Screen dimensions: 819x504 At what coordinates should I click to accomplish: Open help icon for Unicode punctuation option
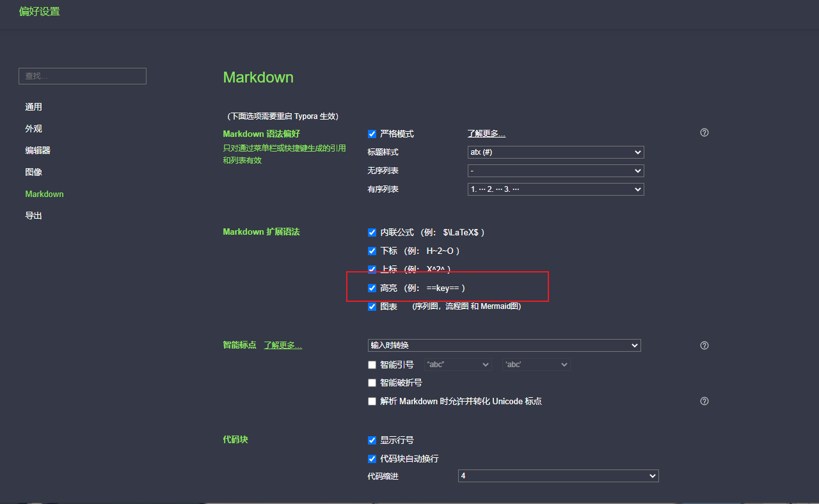(x=704, y=401)
